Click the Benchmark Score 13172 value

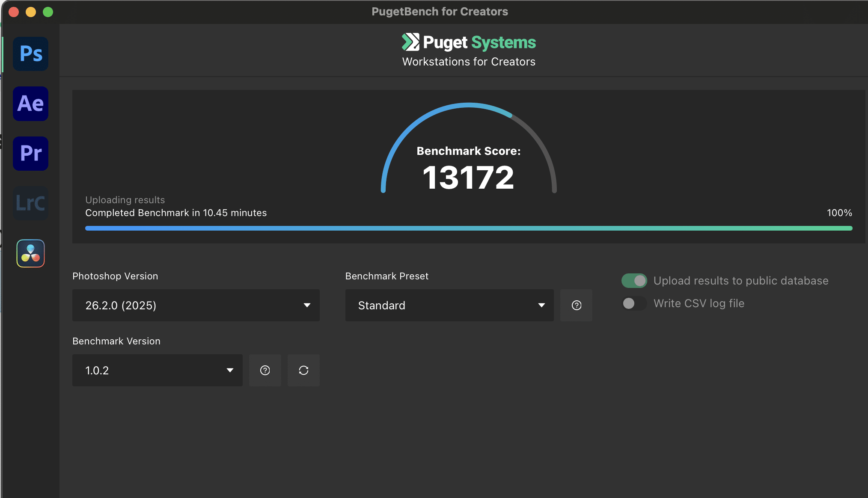pos(468,178)
